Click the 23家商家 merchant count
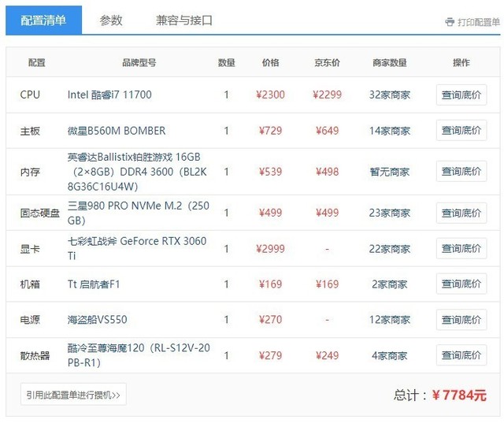Image resolution: width=504 pixels, height=423 pixels. click(390, 213)
